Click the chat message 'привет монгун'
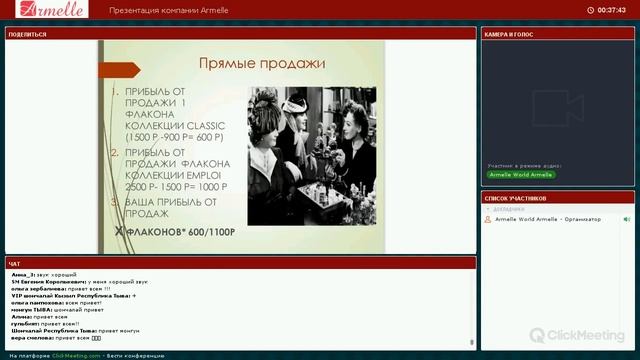 click(119, 331)
